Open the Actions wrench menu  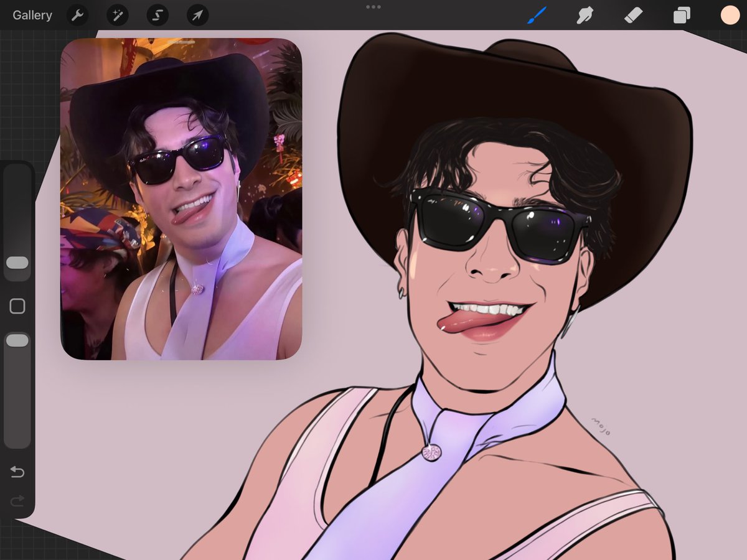77,15
